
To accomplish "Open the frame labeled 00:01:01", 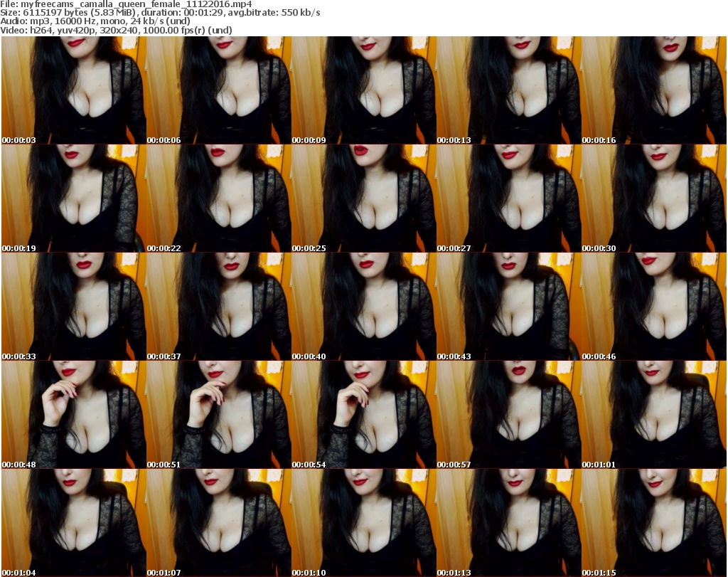I will click(654, 415).
